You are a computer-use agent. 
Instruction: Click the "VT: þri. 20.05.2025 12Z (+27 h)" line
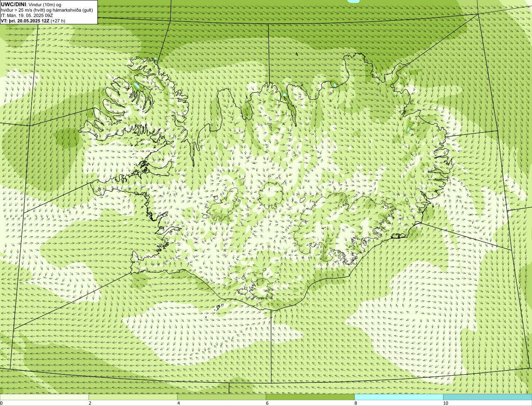(33, 20)
